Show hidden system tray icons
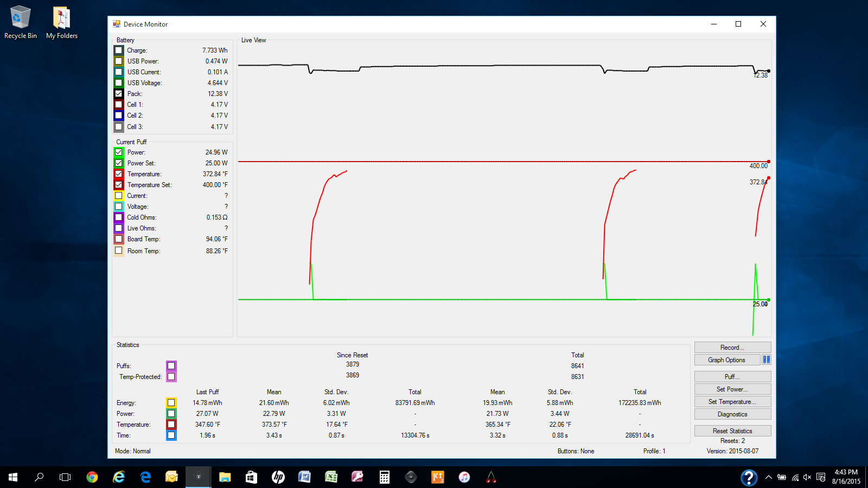The height and width of the screenshot is (488, 868). point(768,477)
